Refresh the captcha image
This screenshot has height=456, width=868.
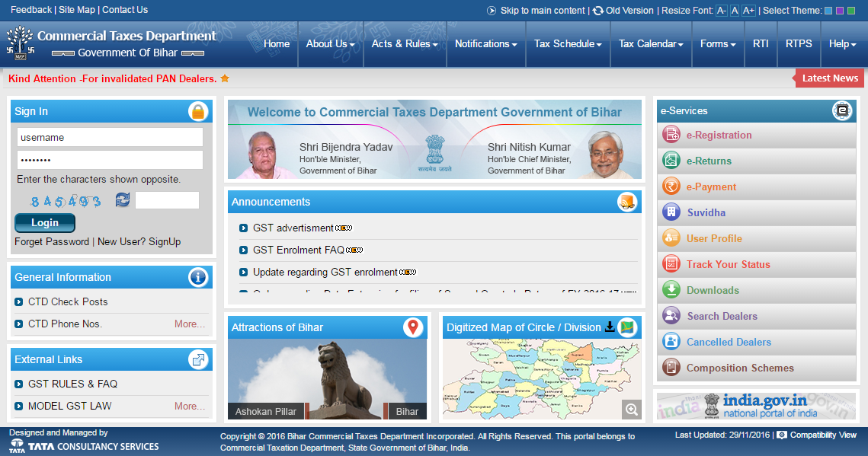tap(123, 200)
